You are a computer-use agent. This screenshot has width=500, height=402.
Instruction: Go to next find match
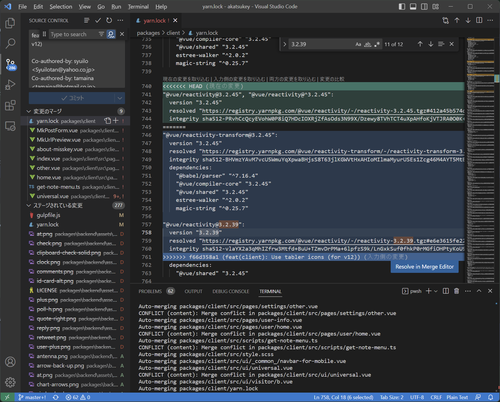(x=431, y=44)
